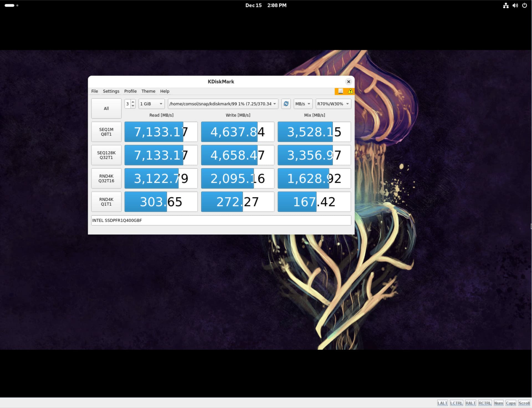Decrease the test count spinner down arrow
This screenshot has width=532, height=408.
click(133, 106)
